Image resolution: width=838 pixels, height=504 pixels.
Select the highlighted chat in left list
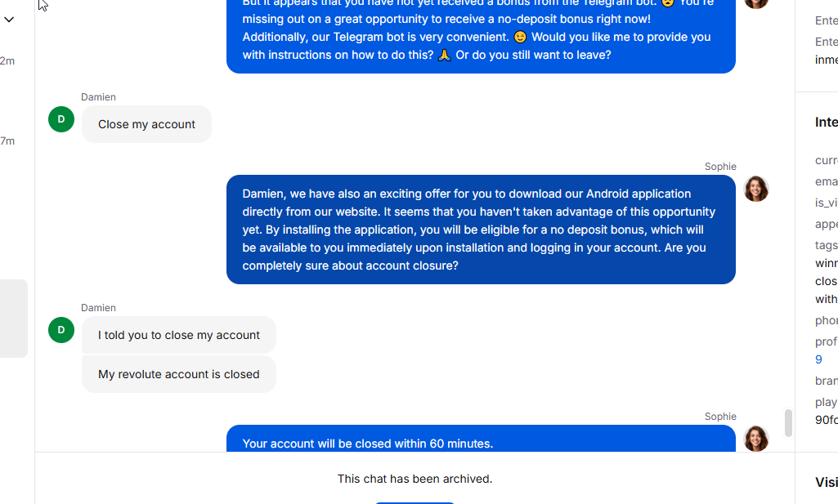point(13,319)
